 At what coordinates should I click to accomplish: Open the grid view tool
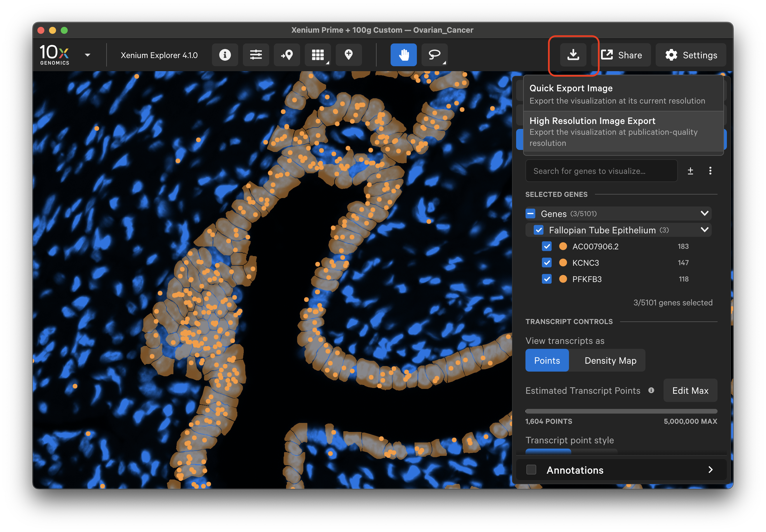[318, 55]
